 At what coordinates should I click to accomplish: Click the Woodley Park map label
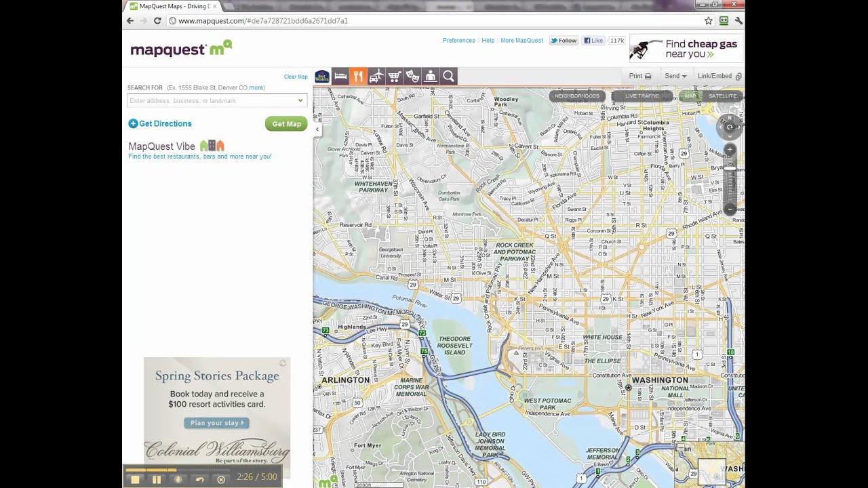point(506,102)
